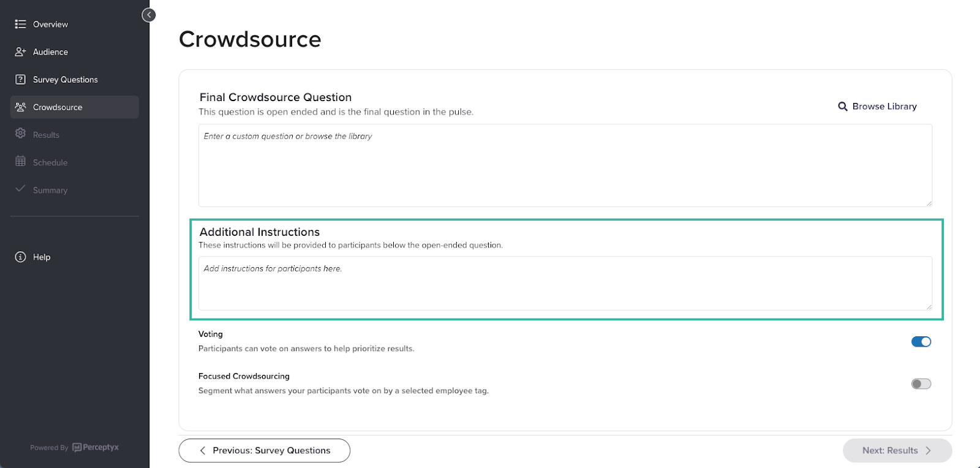Focus the Additional Instructions text area

pyautogui.click(x=565, y=284)
